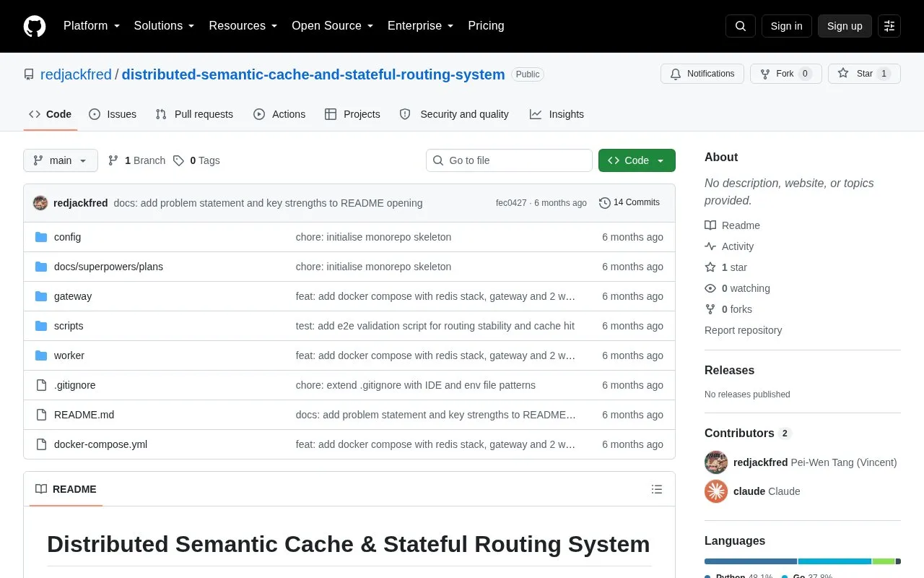Viewport: 924px width, 578px height.
Task: Expand the Open Source menu
Action: (333, 26)
